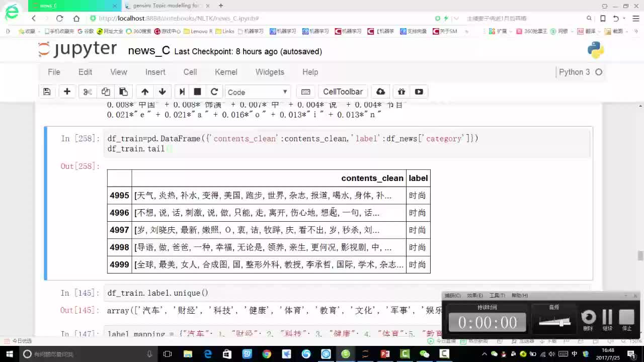Click the recorder delete round icon

click(x=589, y=317)
